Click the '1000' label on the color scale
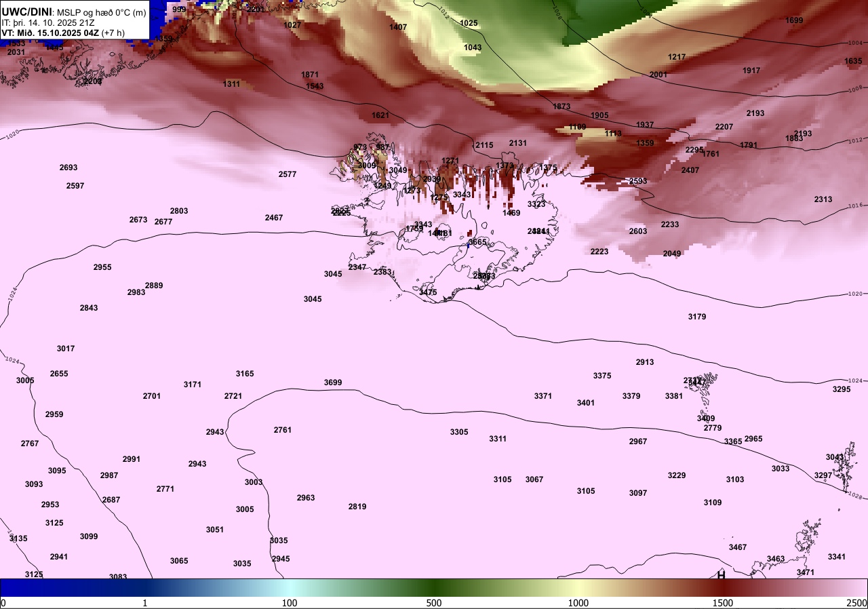868x609 pixels. coord(578,603)
